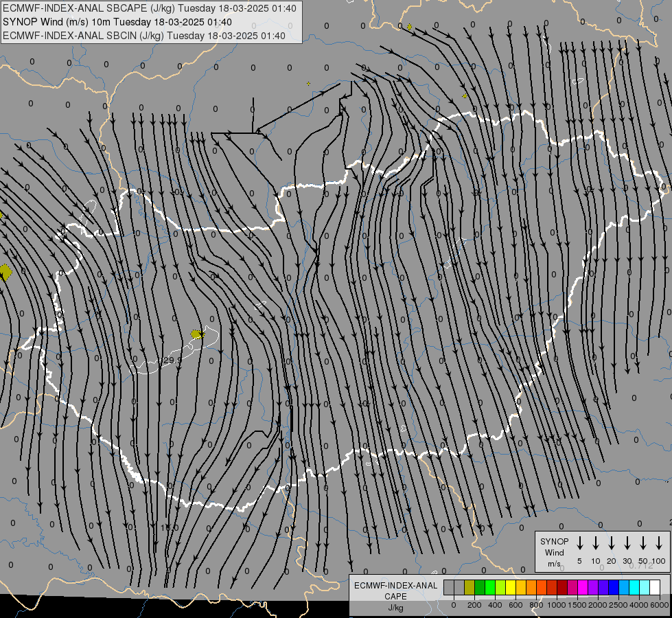Viewport: 672px width, 618px height.
Task: Select the pure blue swatch before 2500
Action: 614,587
